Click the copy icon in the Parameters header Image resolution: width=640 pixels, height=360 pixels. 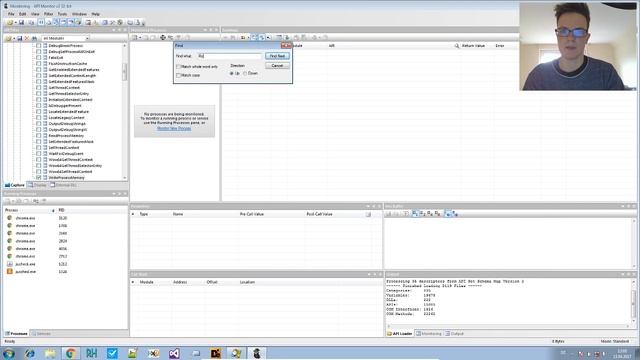click(368, 214)
